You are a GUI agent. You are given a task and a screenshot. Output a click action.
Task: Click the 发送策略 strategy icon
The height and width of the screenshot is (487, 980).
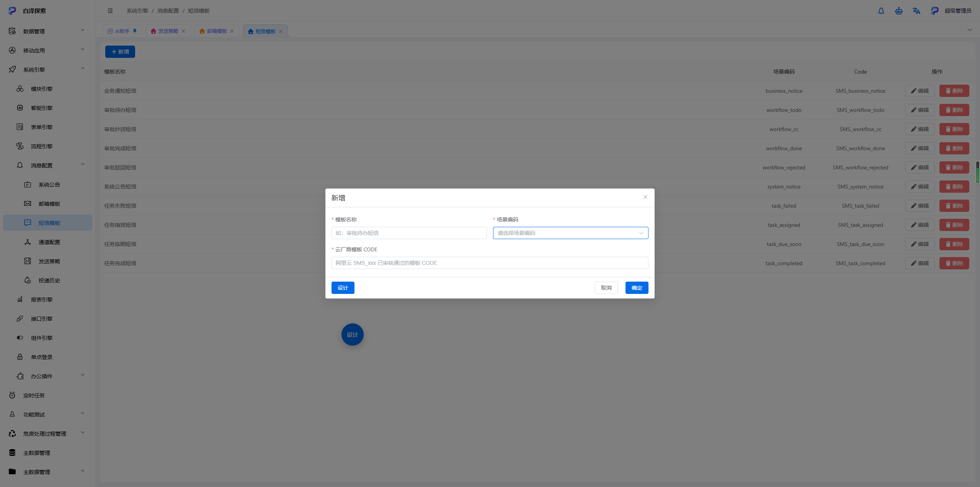click(28, 261)
